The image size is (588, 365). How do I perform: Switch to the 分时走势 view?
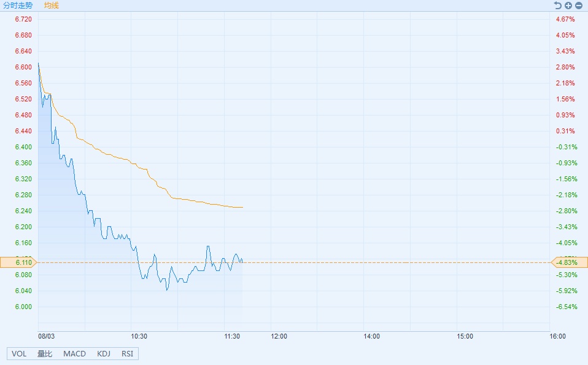[x=18, y=6]
